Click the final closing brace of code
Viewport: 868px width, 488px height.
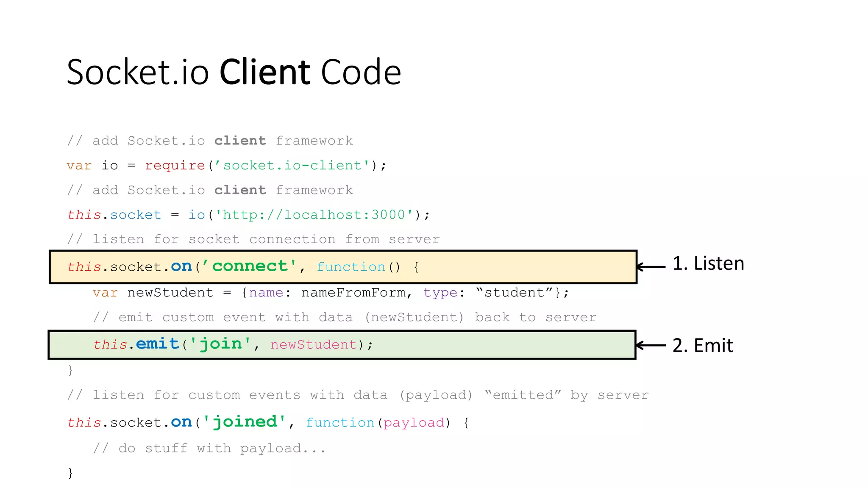(70, 473)
